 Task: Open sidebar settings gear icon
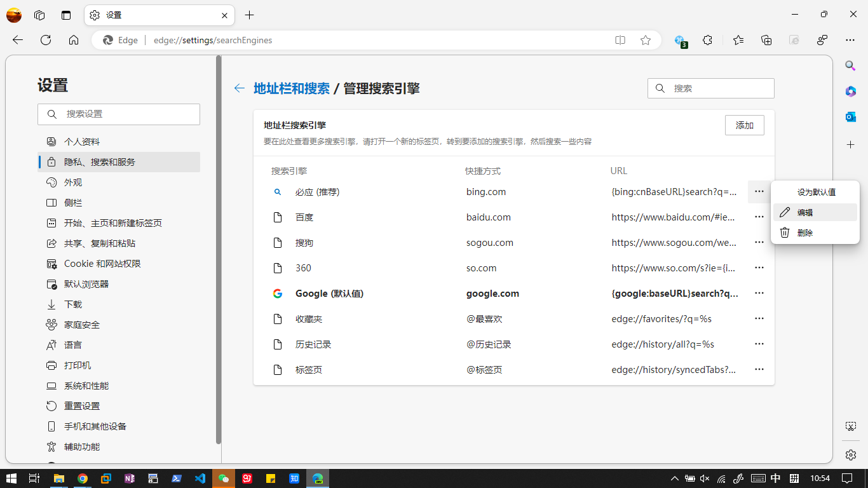click(x=850, y=455)
